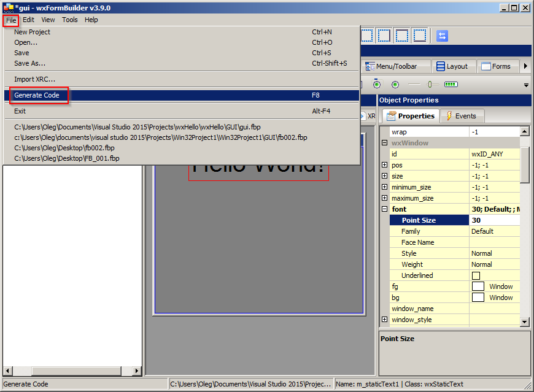Pick the green wxGauge palette icon
The height and width of the screenshot is (392, 534).
(451, 85)
